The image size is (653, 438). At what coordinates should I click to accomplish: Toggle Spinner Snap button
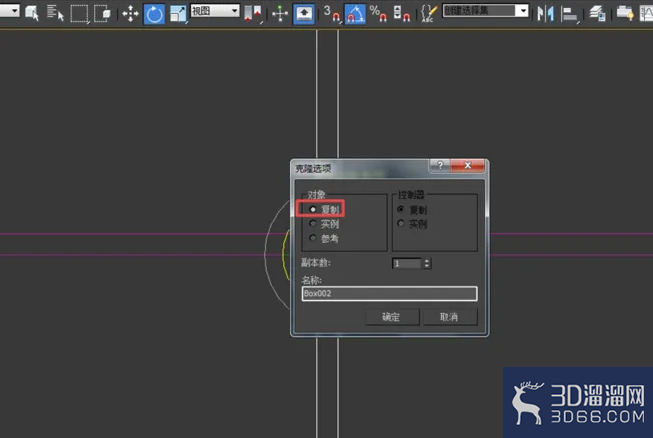pyautogui.click(x=401, y=13)
